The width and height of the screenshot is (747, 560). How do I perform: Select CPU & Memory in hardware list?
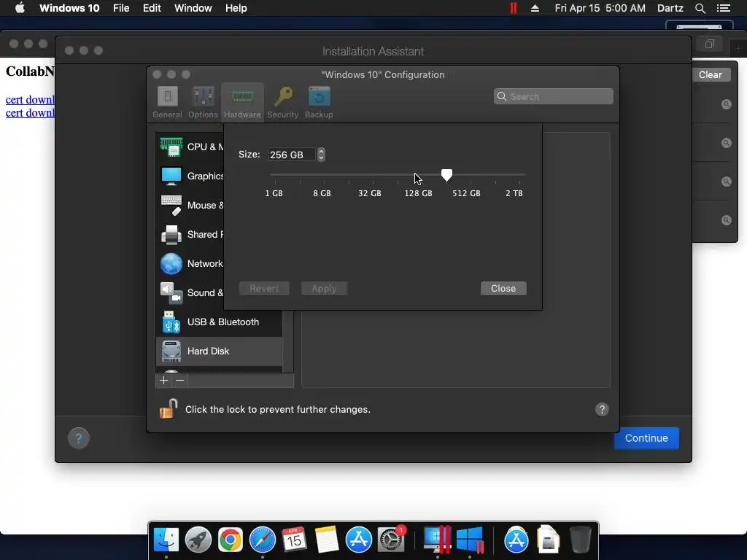(190, 147)
